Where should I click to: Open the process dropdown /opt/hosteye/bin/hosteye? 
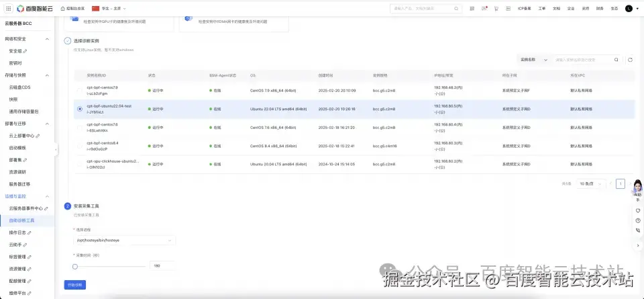(124, 240)
